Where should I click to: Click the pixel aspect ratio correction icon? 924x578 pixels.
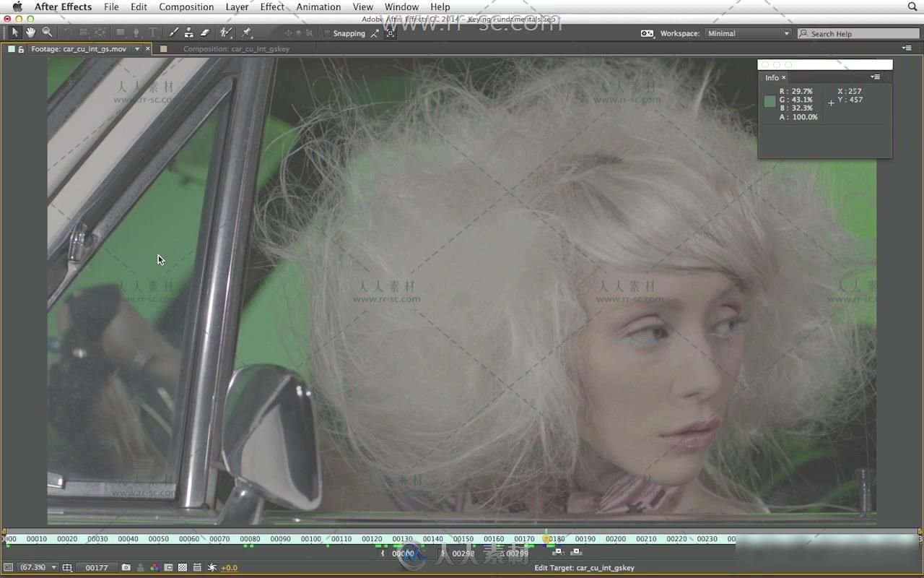point(197,568)
